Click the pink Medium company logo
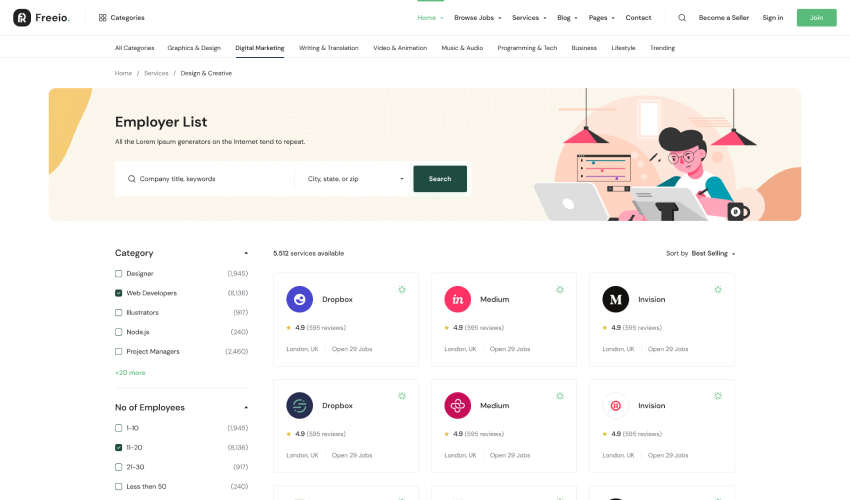 pos(458,299)
